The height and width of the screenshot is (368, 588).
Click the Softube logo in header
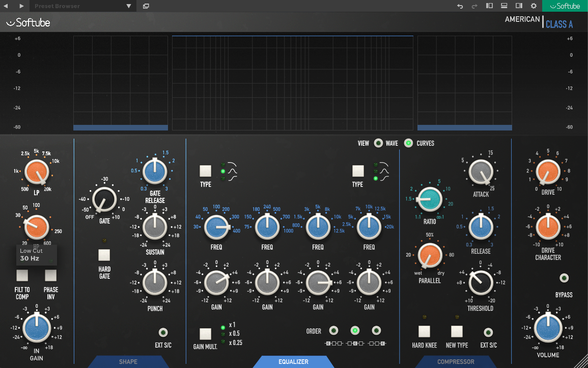click(x=28, y=22)
